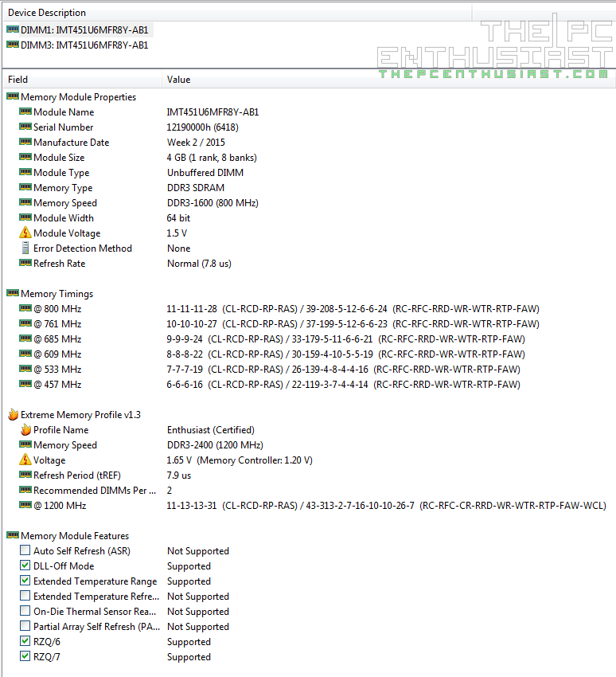Click the @ 533 MHz timing icon

pyautogui.click(x=25, y=369)
